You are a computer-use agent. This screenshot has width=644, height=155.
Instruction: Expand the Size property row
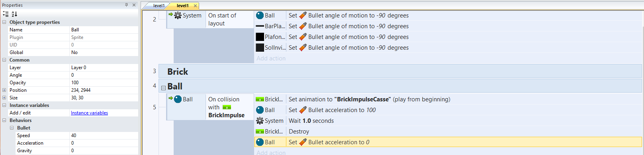pos(4,98)
